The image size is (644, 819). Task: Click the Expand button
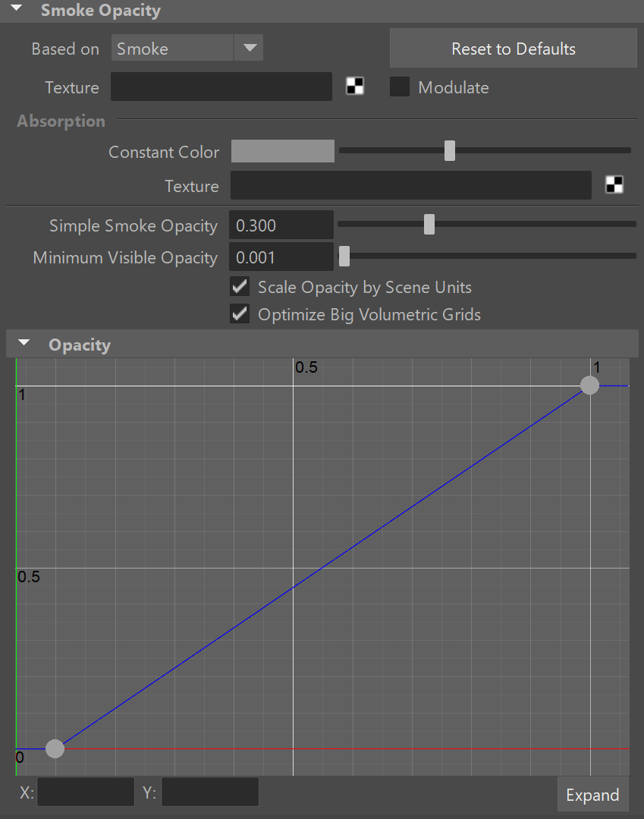[592, 795]
